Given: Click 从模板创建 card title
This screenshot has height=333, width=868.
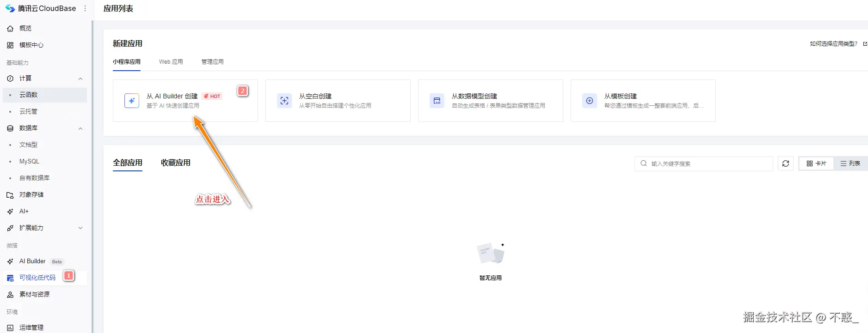Looking at the screenshot, I should pyautogui.click(x=621, y=96).
